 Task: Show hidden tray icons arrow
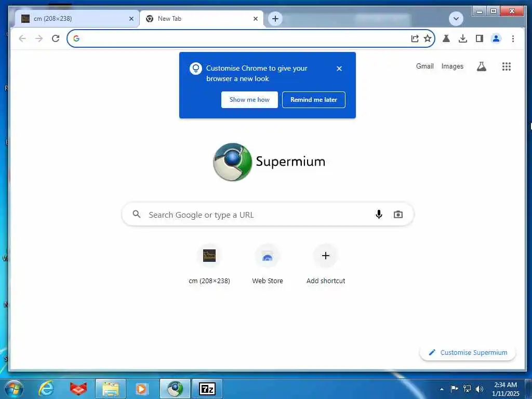coord(442,389)
